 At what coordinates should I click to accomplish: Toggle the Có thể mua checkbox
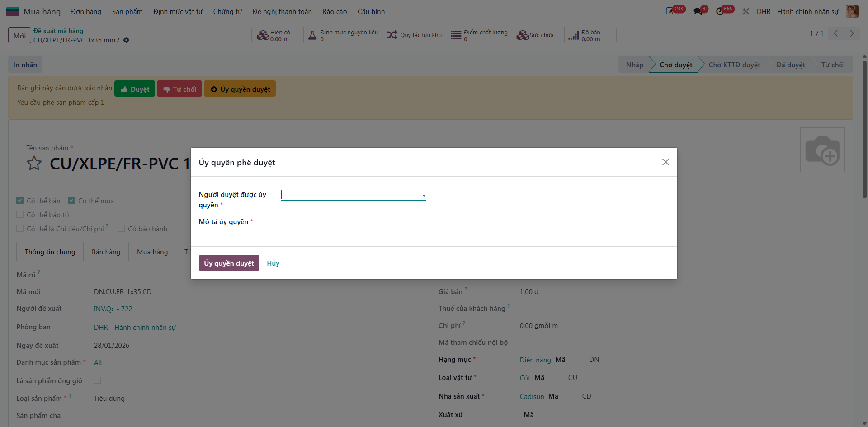[x=71, y=200]
